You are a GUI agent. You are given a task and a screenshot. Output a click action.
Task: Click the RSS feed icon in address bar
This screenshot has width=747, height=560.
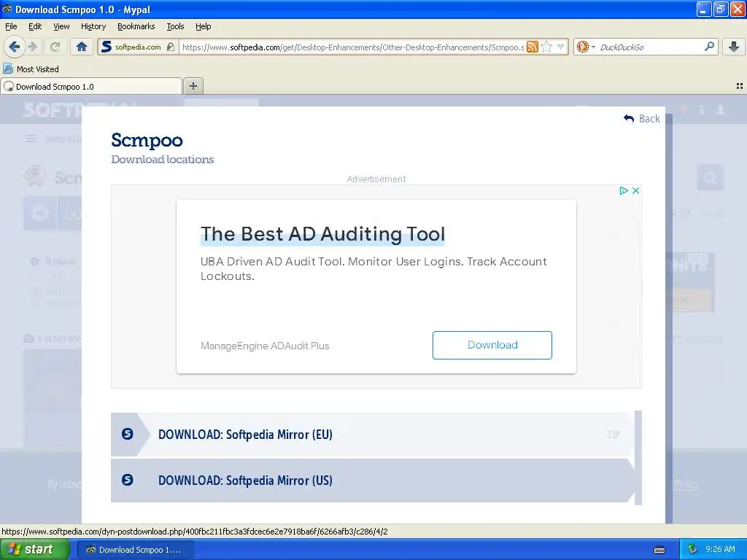tap(532, 47)
